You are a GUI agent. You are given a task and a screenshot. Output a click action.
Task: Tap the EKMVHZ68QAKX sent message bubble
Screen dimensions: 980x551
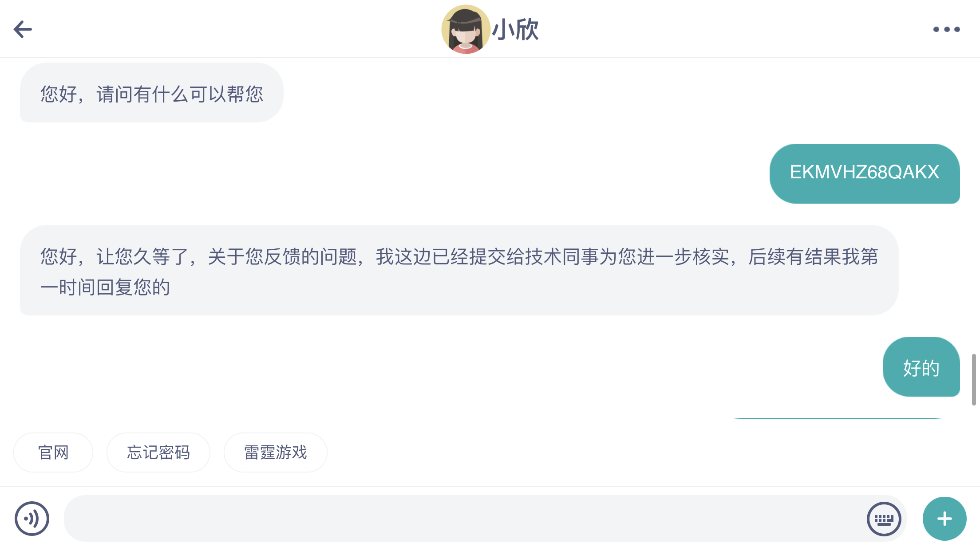click(x=864, y=173)
